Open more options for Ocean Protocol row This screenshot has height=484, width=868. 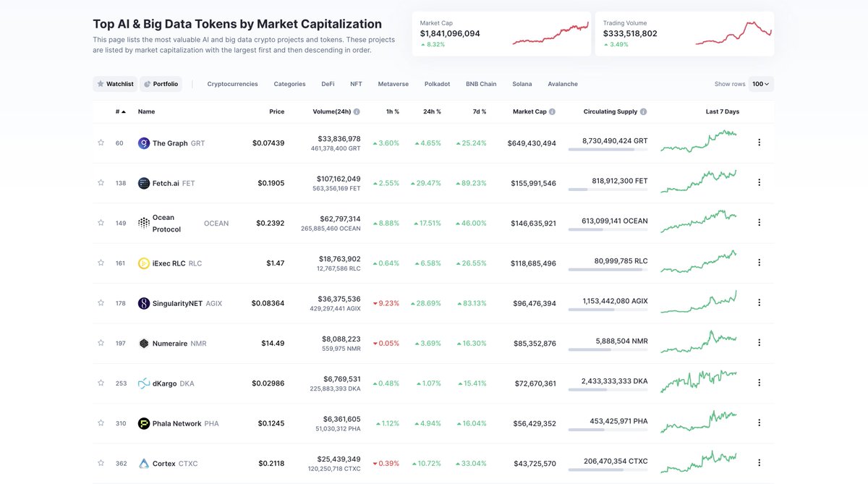coord(759,222)
